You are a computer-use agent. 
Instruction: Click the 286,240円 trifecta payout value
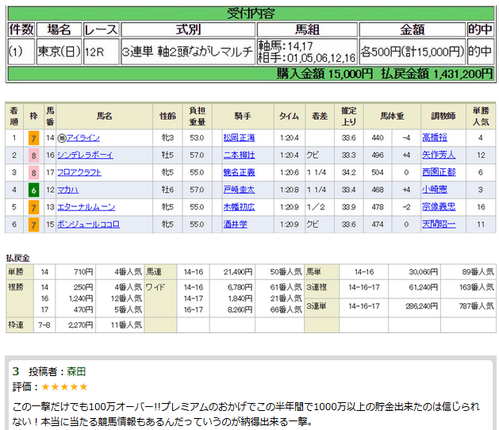click(x=421, y=306)
